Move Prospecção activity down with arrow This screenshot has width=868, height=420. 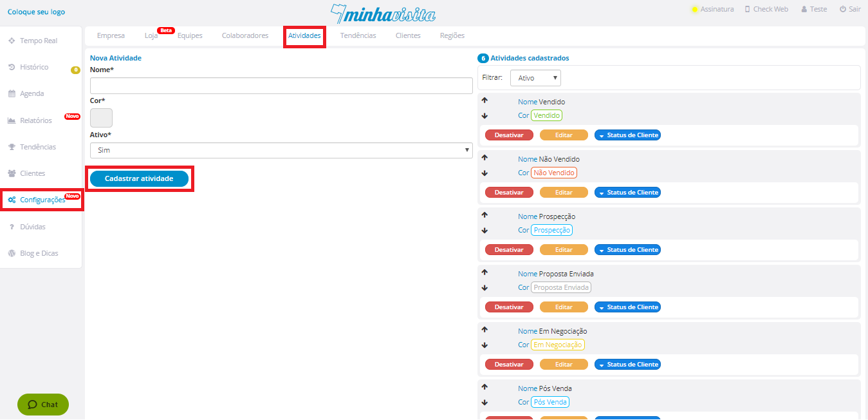coord(485,231)
